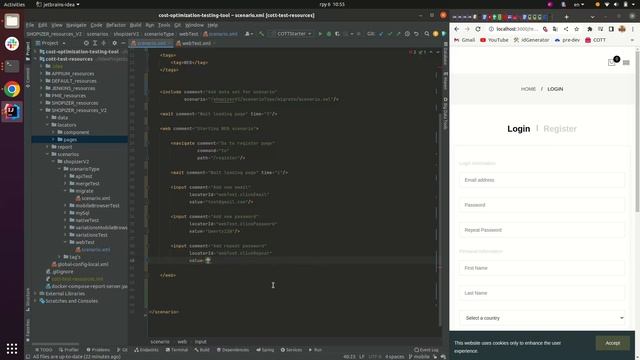Image resolution: width=640 pixels, height=360 pixels.
Task: Open Terminal from Ubuntu dock
Action: click(12, 66)
